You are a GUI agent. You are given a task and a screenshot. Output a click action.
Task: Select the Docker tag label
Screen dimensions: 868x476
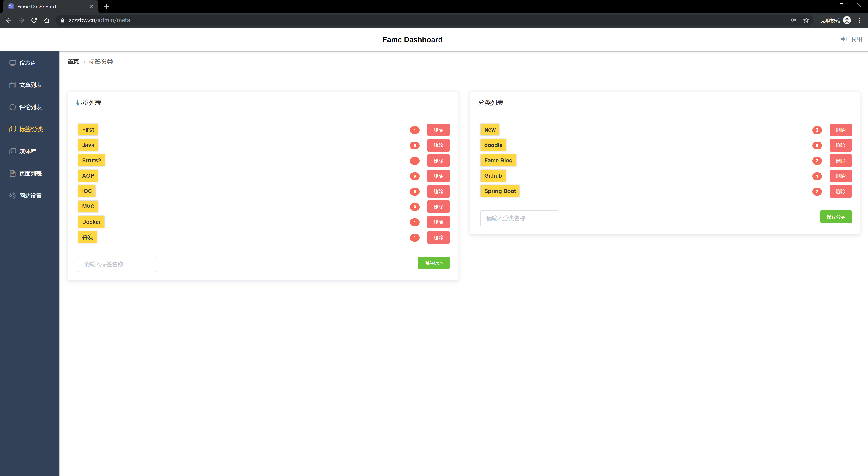(91, 222)
